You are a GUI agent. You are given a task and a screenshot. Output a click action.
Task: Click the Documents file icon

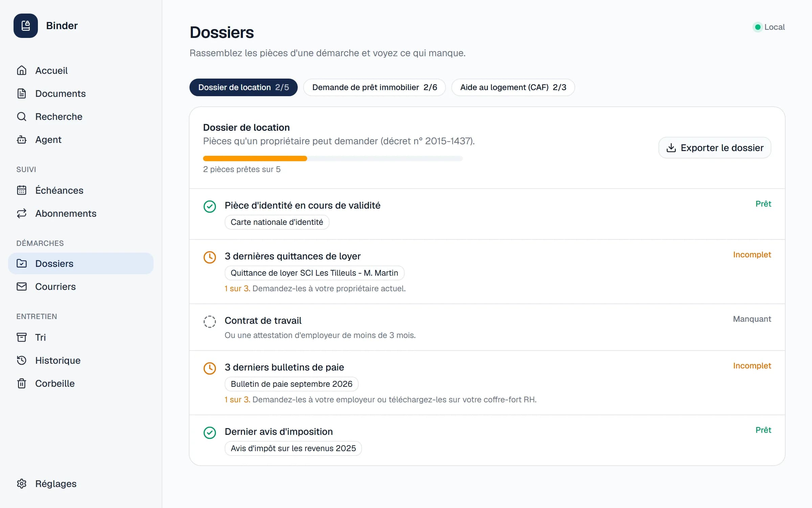22,93
